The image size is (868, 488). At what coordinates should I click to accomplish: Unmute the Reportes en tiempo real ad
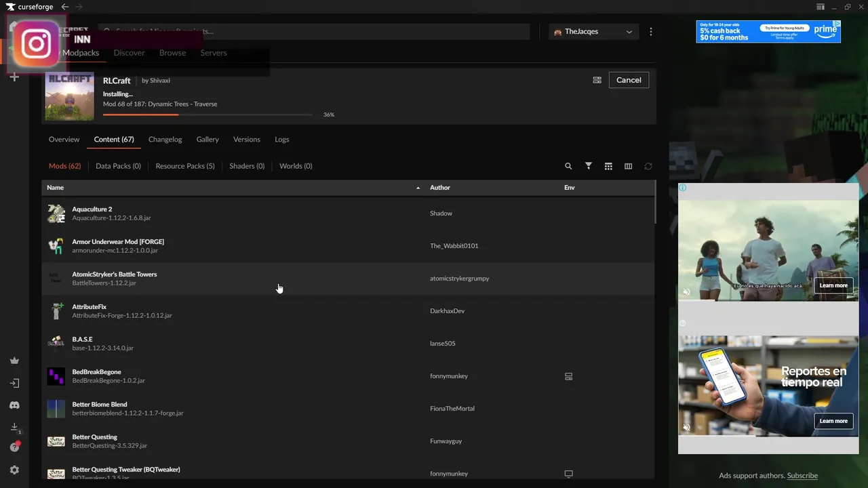(x=686, y=428)
